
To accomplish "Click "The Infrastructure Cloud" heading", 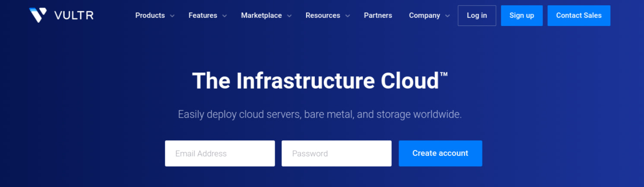I will [x=320, y=81].
